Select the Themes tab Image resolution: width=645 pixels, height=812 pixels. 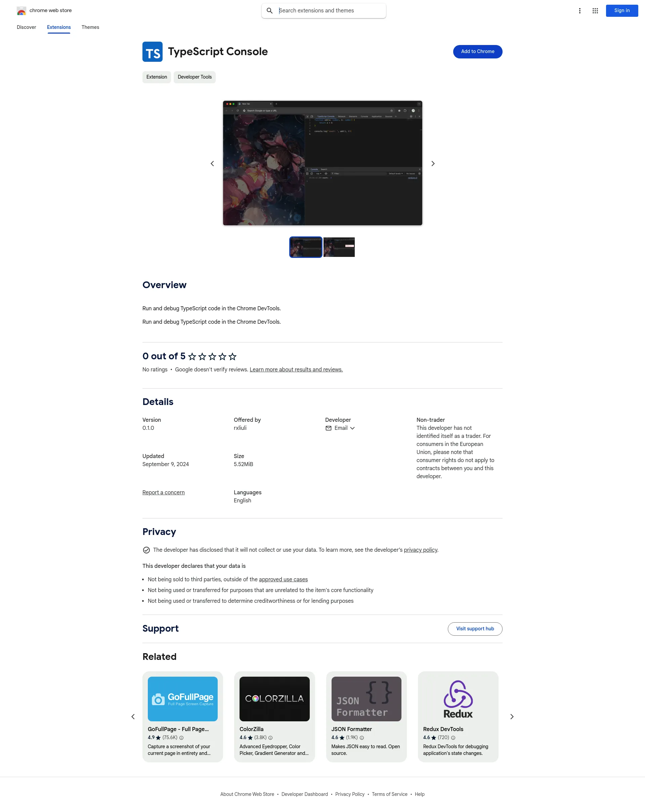(x=90, y=27)
